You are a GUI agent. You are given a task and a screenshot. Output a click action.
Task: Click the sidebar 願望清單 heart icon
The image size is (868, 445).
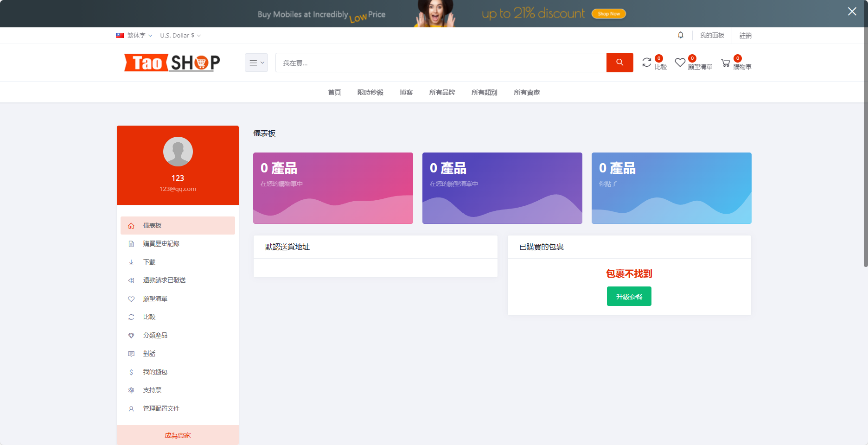click(x=131, y=299)
